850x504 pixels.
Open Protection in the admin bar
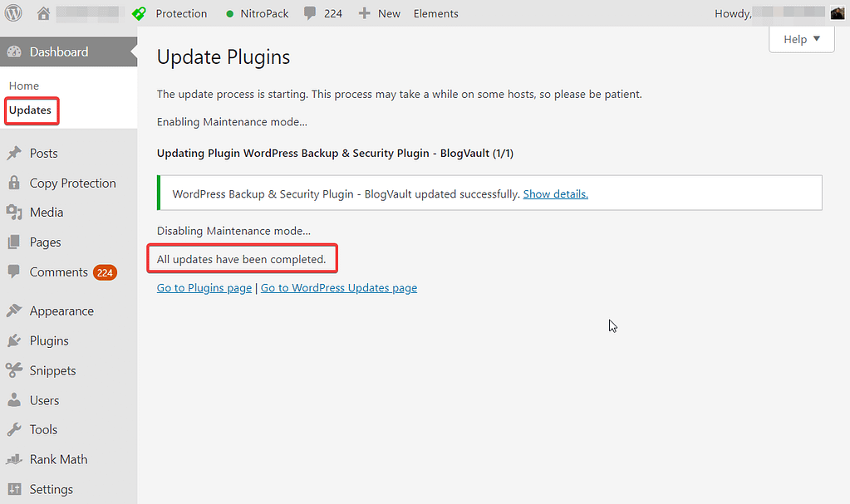pos(181,13)
